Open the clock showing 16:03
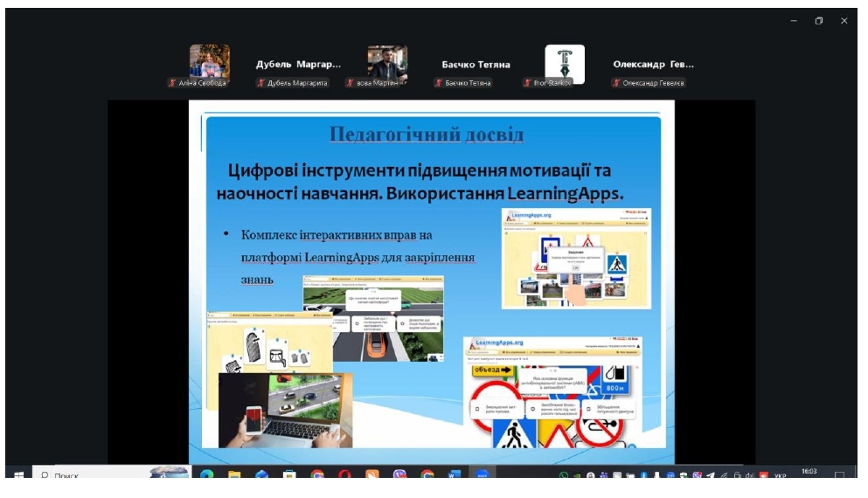868x498 pixels. [809, 472]
